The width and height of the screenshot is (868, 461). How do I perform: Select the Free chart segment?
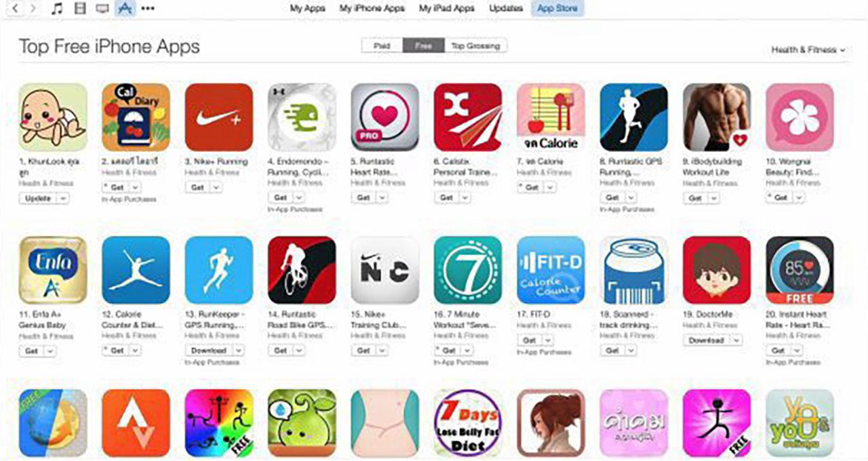coord(423,45)
